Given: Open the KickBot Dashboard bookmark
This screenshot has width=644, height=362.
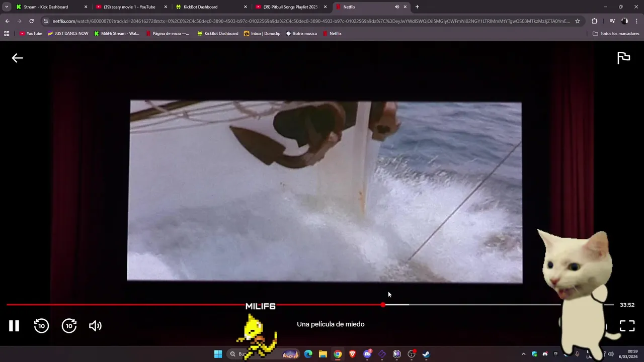Looking at the screenshot, I should tap(218, 34).
